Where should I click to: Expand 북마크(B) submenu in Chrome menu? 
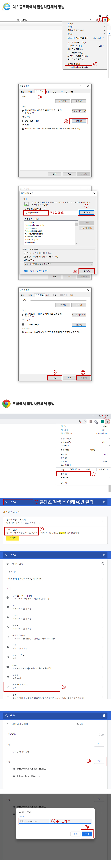[109, 445]
